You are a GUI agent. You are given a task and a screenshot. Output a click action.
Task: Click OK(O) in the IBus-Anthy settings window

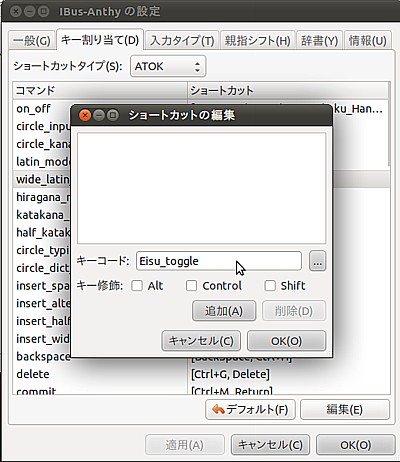[x=355, y=445]
